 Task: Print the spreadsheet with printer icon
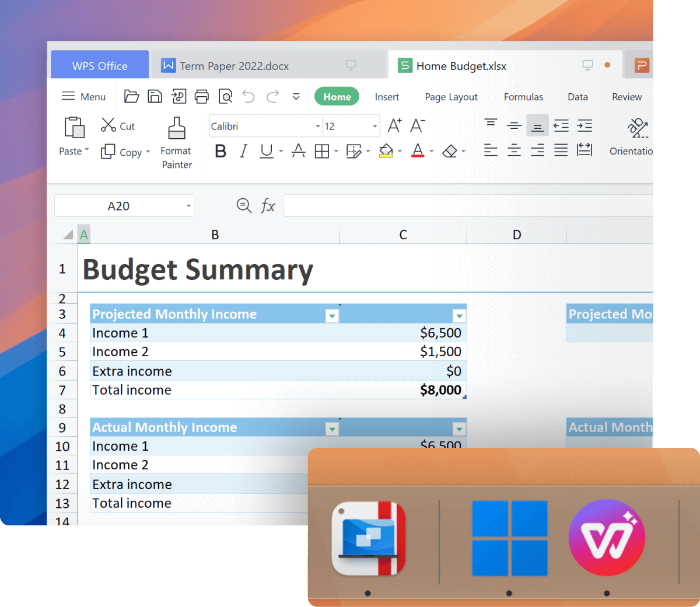tap(202, 97)
